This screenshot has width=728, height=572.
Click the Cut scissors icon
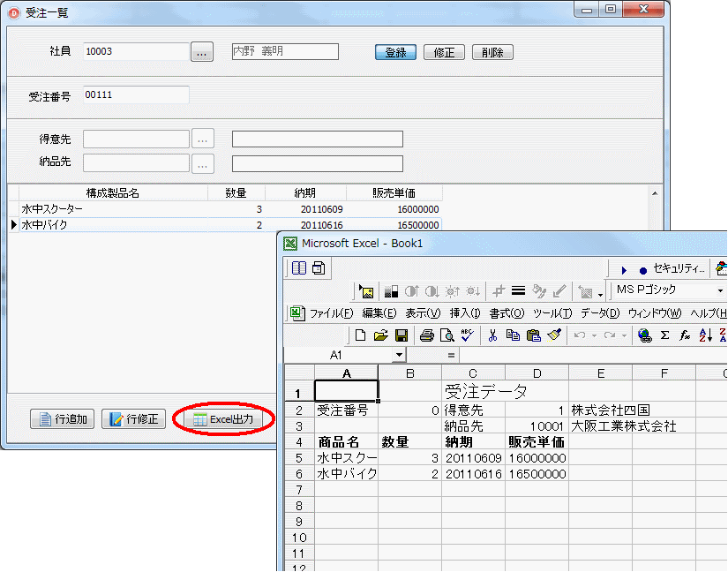[492, 335]
